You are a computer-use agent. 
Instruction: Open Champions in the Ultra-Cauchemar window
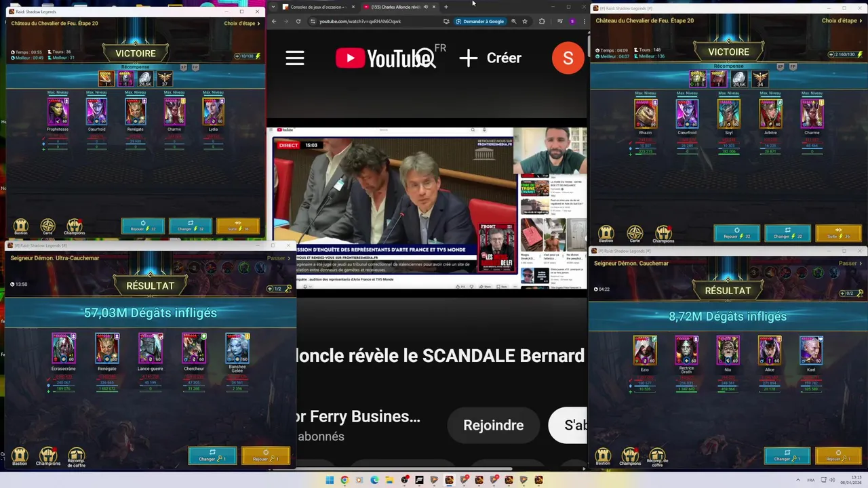(48, 456)
